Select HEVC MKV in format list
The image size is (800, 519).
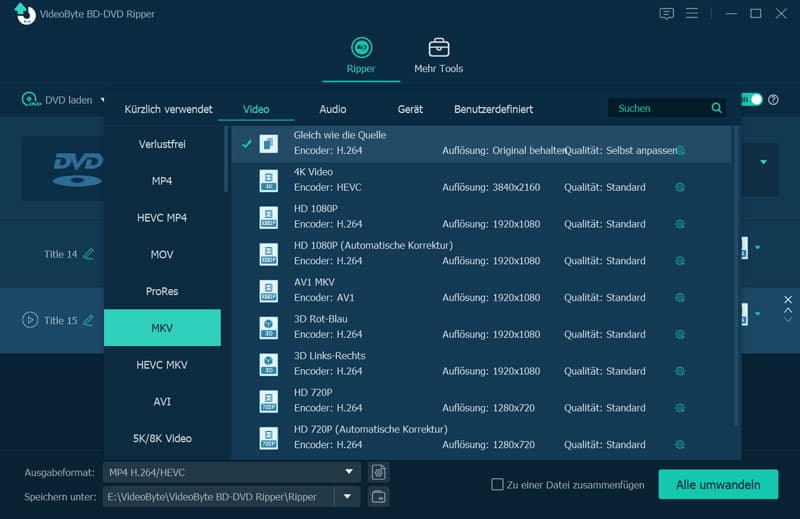click(x=162, y=365)
